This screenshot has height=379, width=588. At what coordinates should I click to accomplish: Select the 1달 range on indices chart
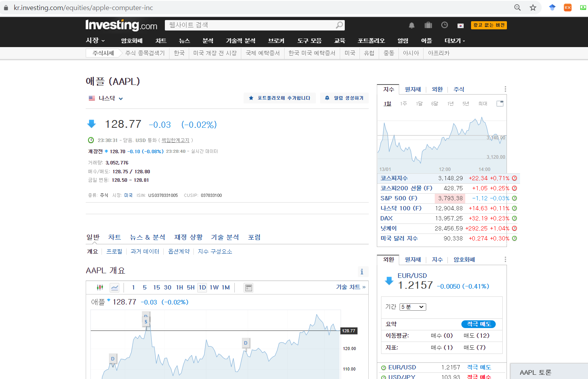pyautogui.click(x=419, y=103)
